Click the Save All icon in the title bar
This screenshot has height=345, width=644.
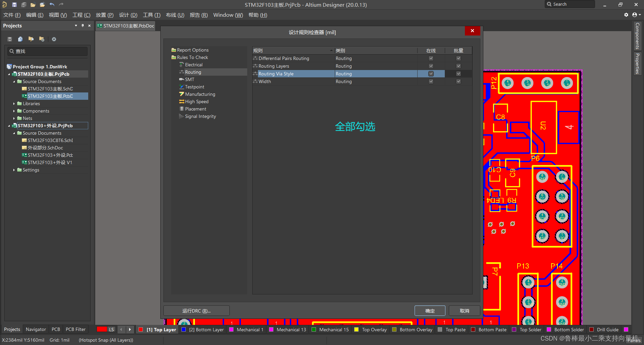coord(24,5)
